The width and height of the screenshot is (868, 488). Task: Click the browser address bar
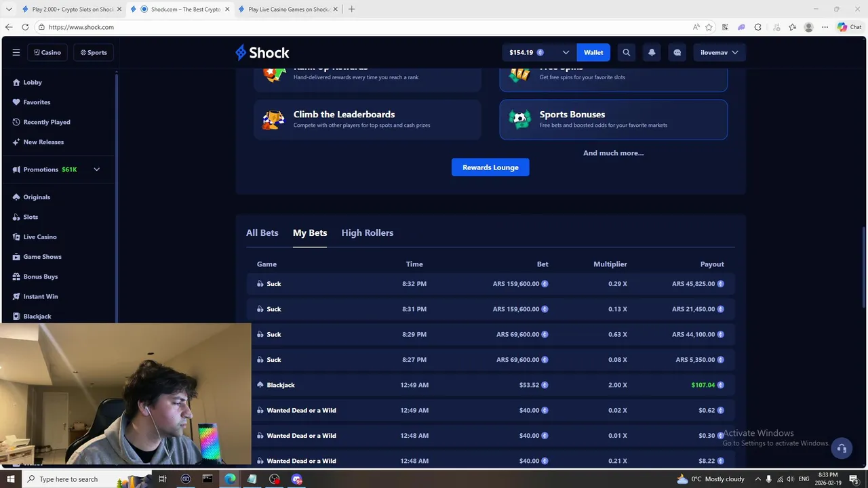(366, 27)
